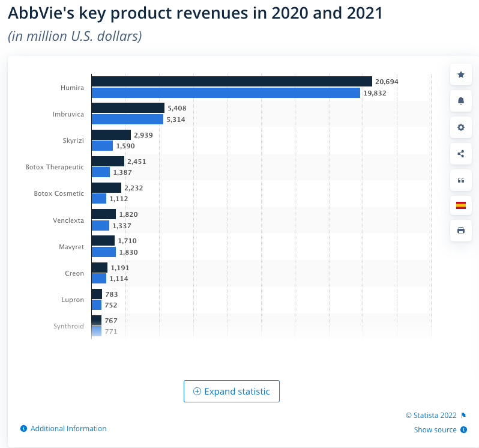Click the value label 1,830

coord(128,252)
